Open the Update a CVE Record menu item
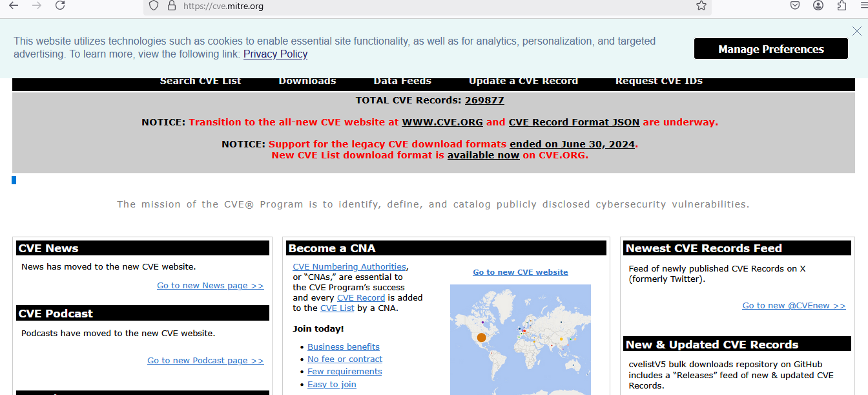Image resolution: width=868 pixels, height=395 pixels. click(x=523, y=81)
